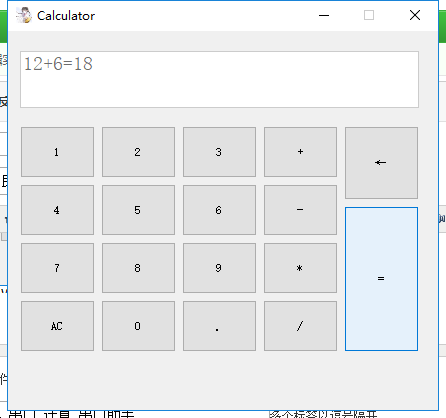Screen dimensions: 446x418
Task: Tap the digit 1 button
Action: pos(57,152)
